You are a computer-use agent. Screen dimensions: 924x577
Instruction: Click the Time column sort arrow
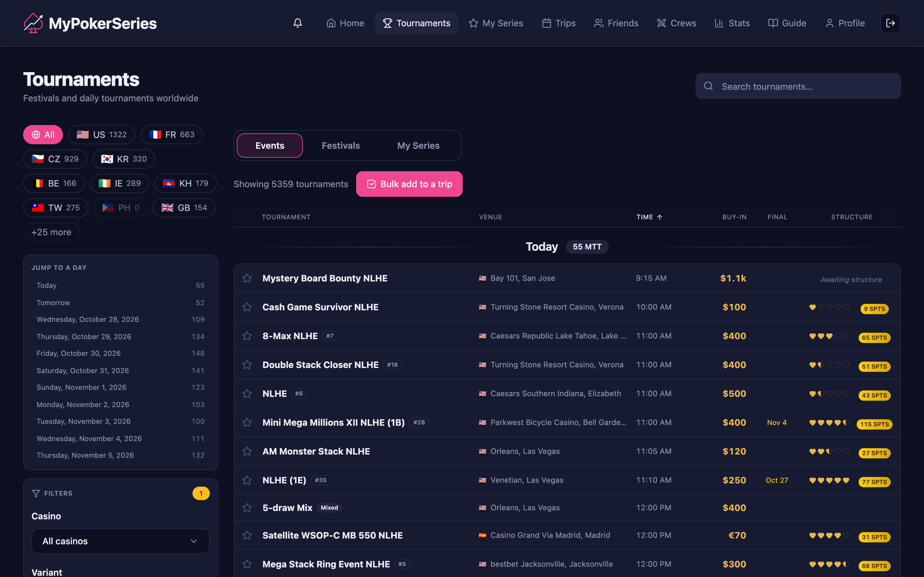click(x=659, y=217)
